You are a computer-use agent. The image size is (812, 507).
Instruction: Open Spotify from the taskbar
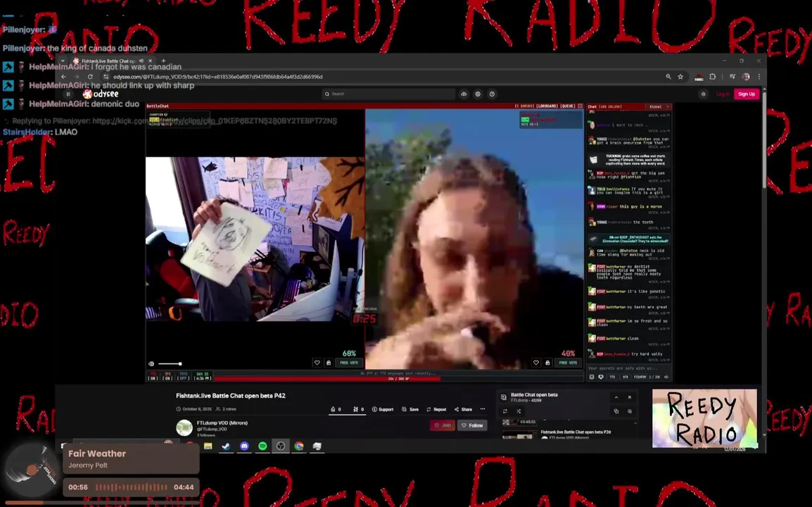[262, 446]
